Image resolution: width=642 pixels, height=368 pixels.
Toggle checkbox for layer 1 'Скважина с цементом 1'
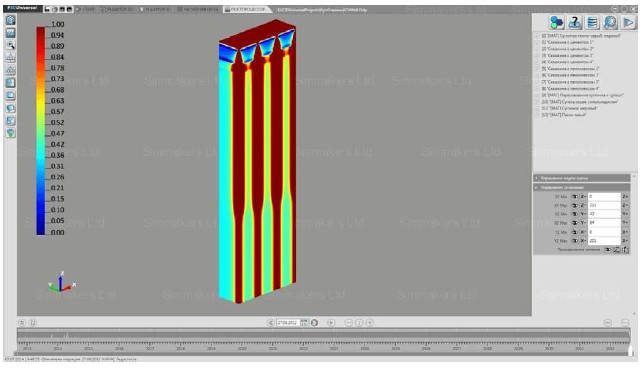[x=538, y=42]
